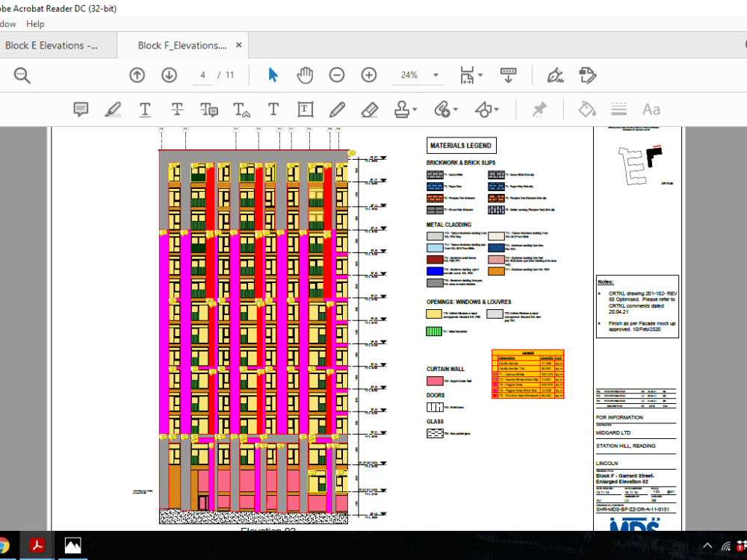Screen dimensions: 747x560
Task: Click the stamp tool icon
Action: pyautogui.click(x=402, y=110)
